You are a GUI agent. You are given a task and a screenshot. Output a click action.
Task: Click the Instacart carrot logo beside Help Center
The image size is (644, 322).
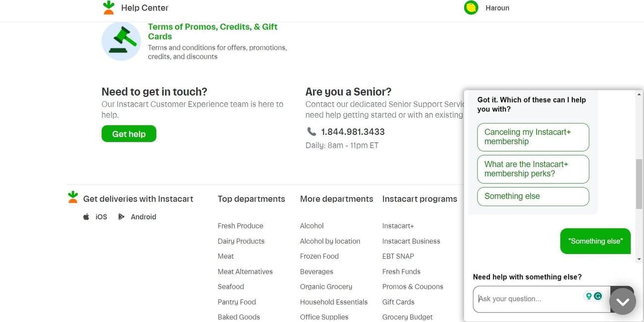click(x=108, y=7)
